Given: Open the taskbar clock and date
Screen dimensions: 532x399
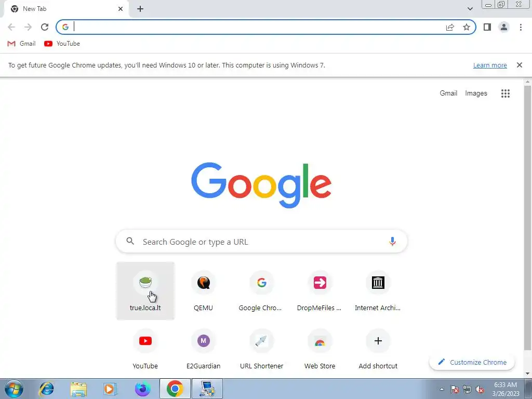Looking at the screenshot, I should [x=506, y=389].
